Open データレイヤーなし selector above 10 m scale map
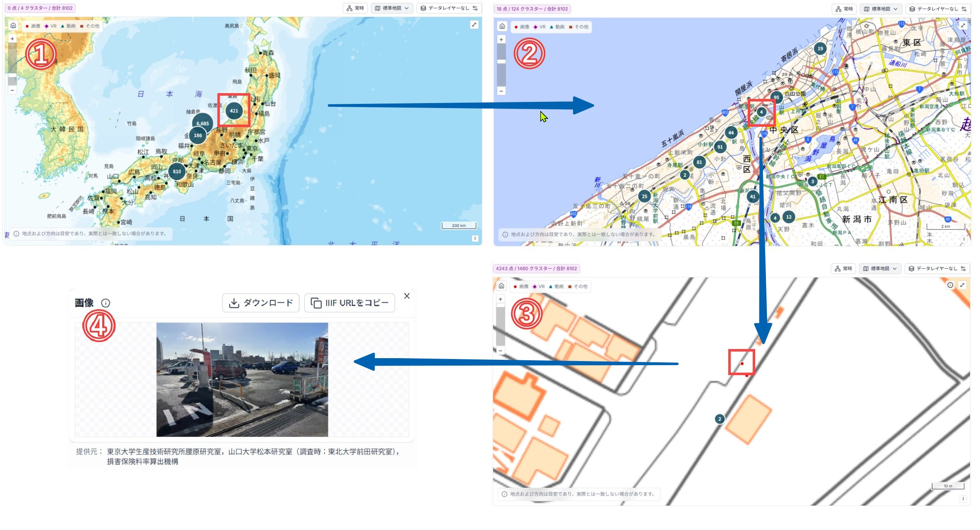 pos(937,269)
